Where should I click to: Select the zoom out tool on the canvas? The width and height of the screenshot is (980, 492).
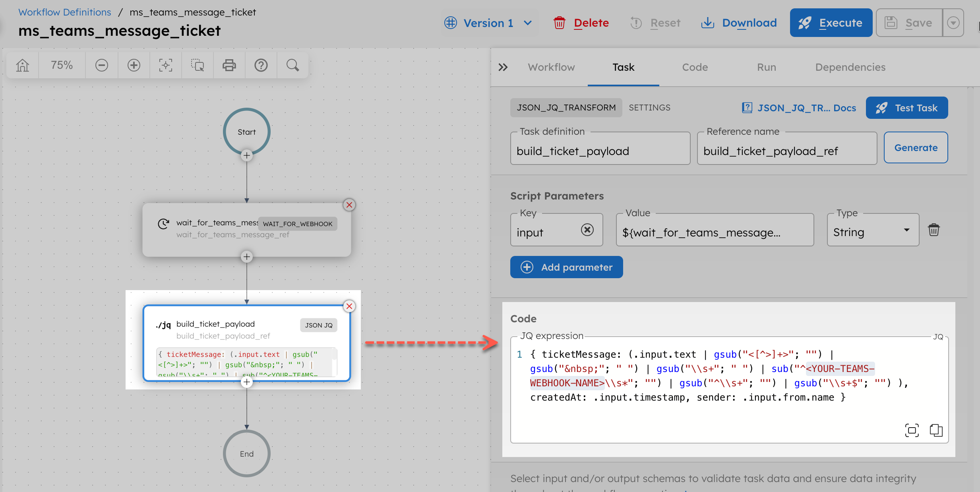[102, 65]
